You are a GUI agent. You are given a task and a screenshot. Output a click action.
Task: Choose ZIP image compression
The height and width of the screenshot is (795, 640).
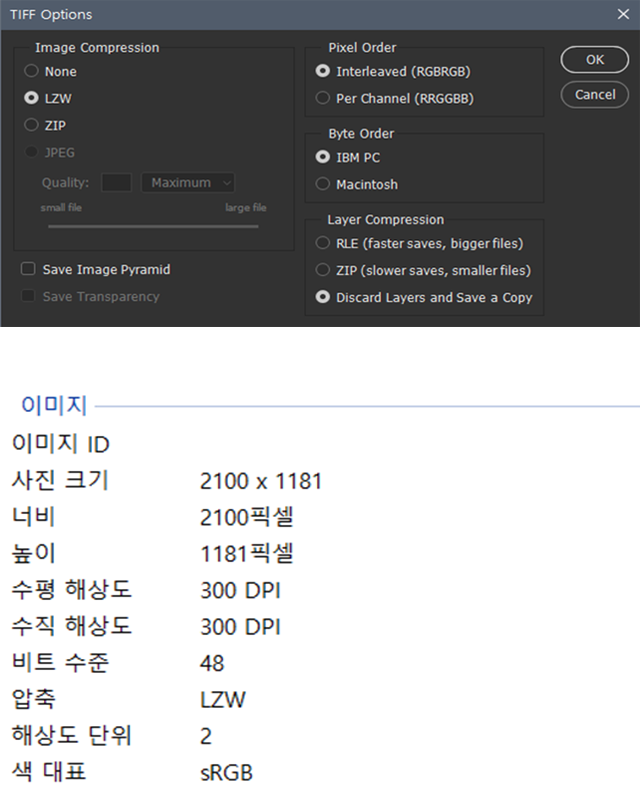click(31, 125)
